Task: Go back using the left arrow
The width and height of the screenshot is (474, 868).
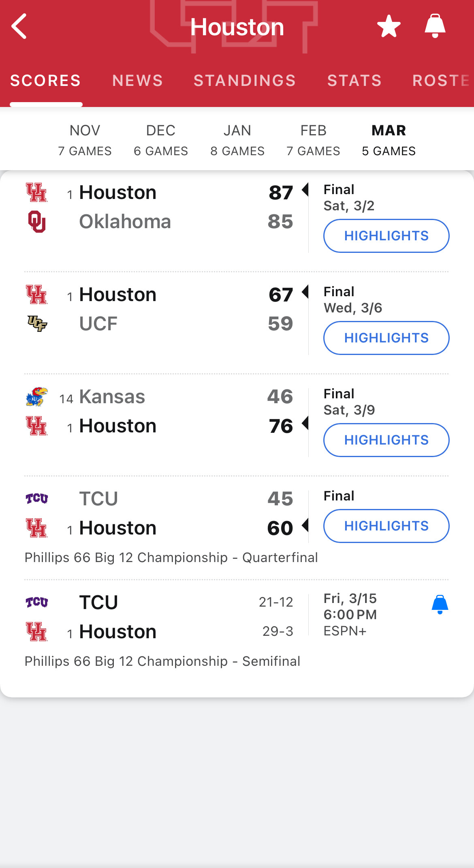Action: (x=19, y=26)
